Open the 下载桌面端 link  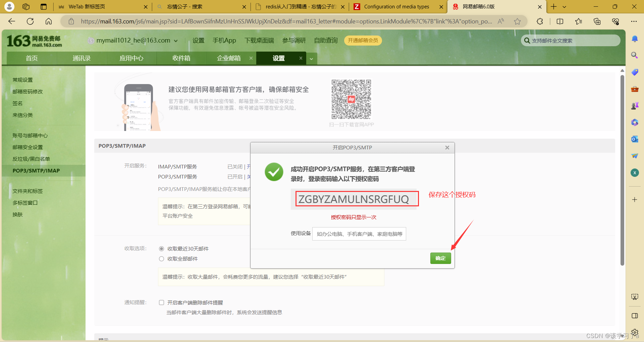click(259, 41)
